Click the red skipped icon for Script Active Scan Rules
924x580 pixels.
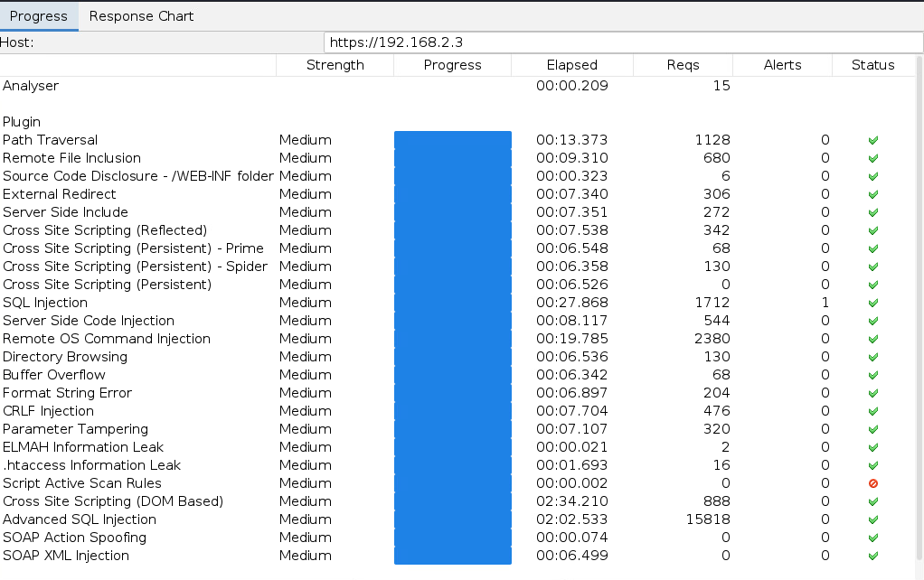click(873, 483)
